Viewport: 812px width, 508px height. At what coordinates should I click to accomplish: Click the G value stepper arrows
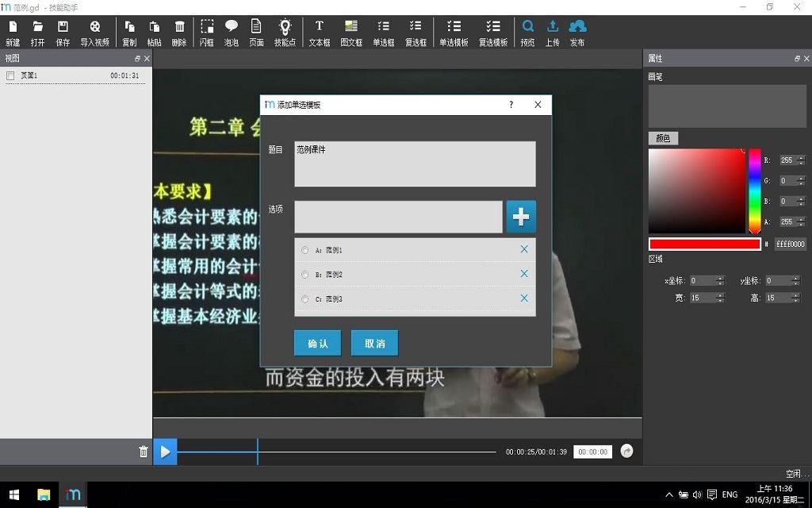pyautogui.click(x=801, y=181)
